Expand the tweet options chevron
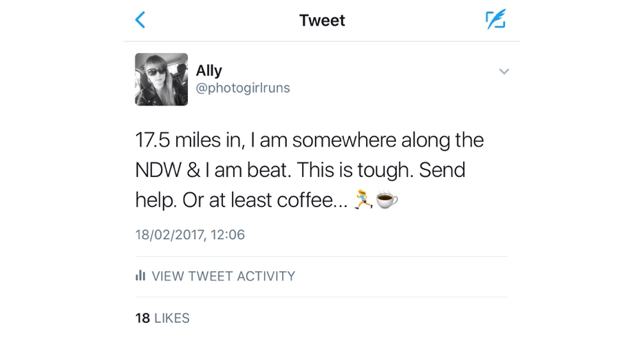This screenshot has height=338, width=644. pyautogui.click(x=504, y=72)
